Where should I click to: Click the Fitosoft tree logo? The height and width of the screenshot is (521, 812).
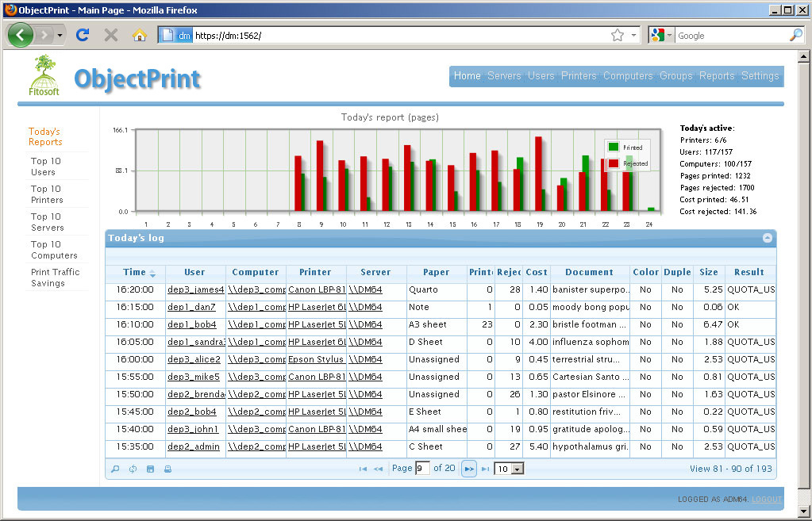tap(44, 75)
